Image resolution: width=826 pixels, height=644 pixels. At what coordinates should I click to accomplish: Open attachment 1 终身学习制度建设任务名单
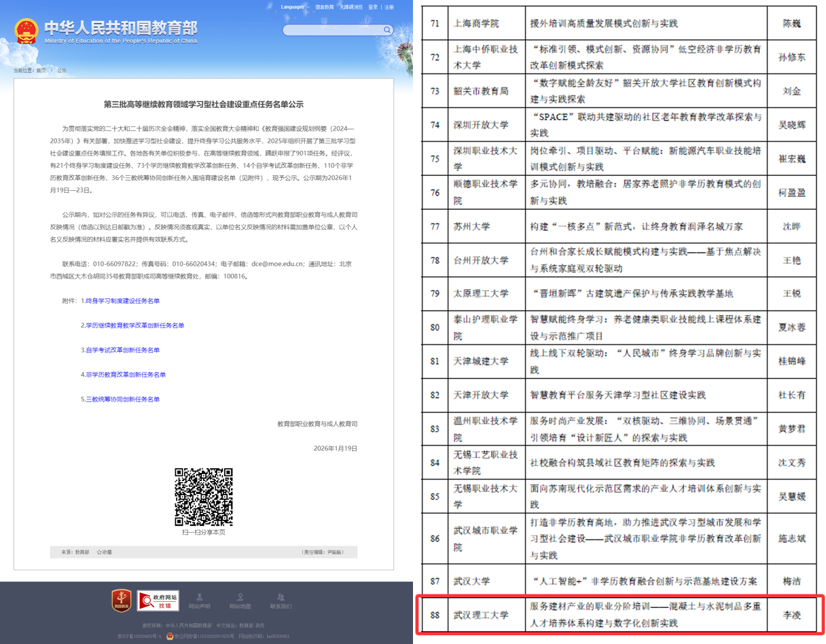[x=122, y=301]
